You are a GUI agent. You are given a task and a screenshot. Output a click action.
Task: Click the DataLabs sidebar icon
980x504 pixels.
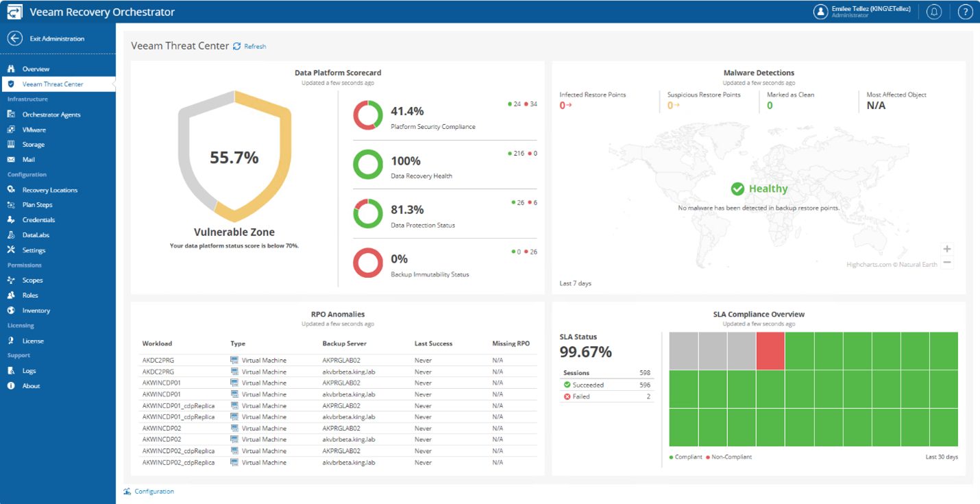[x=11, y=235]
